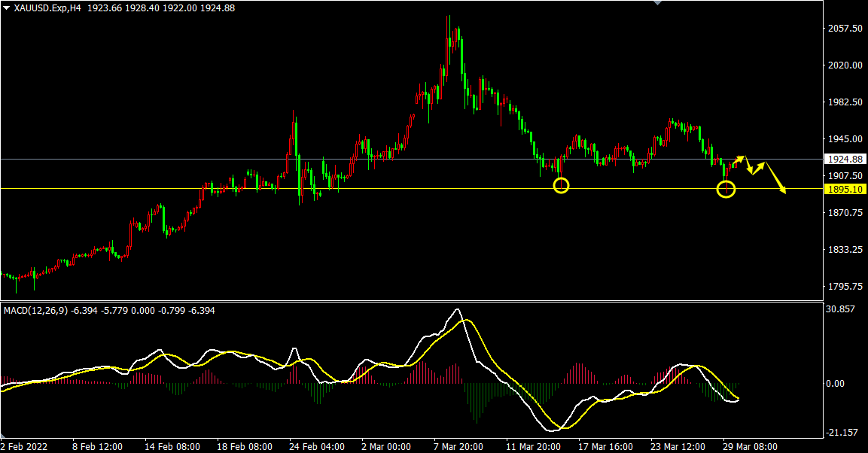This screenshot has width=868, height=453.
Task: Click the 30.857 MACD scale label
Action: coord(840,309)
